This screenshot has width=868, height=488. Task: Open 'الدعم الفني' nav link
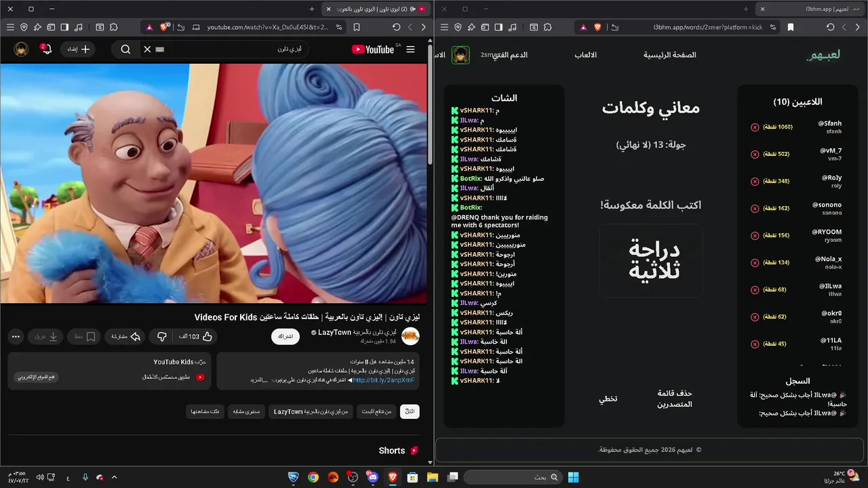[510, 55]
